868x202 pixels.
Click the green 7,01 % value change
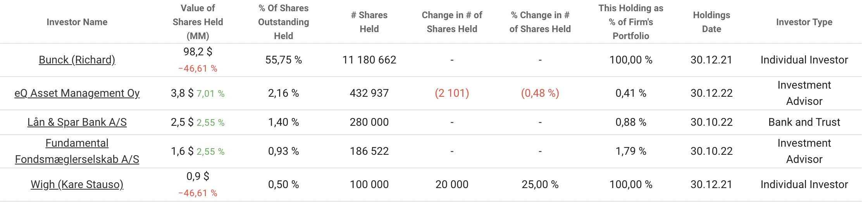click(210, 94)
